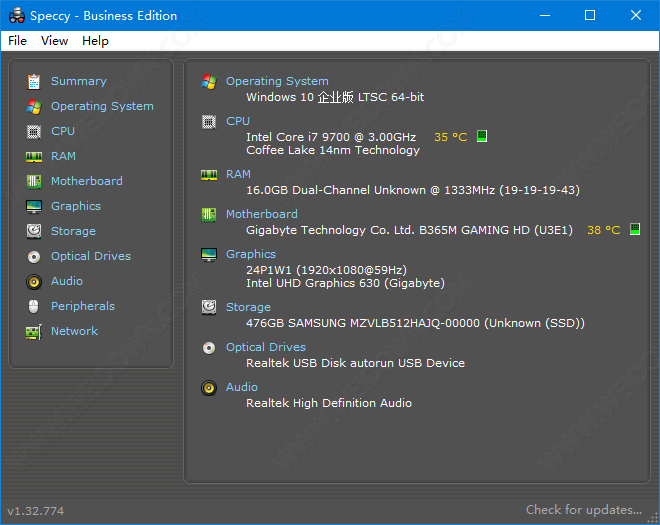View Network from the sidebar

pyautogui.click(x=75, y=331)
